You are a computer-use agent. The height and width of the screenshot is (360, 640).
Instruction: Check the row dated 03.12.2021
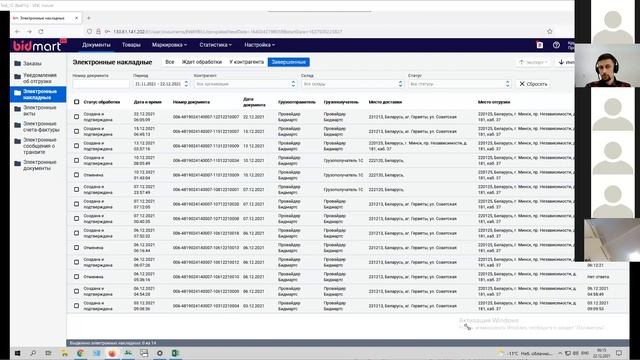[x=76, y=306]
